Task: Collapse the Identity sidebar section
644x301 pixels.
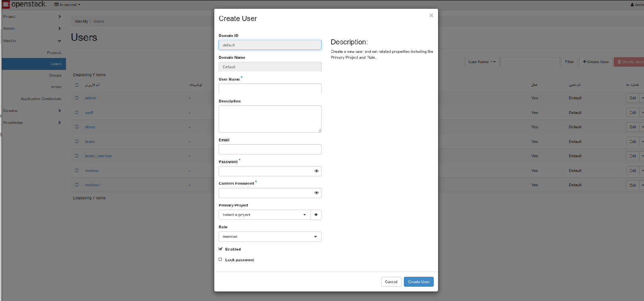Action: pyautogui.click(x=59, y=41)
